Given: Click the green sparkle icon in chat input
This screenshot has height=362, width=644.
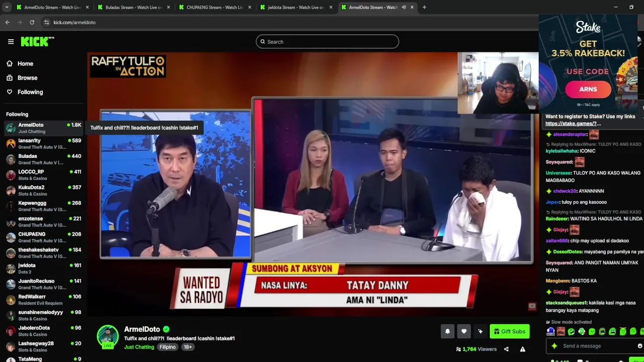Looking at the screenshot, I should (554, 346).
